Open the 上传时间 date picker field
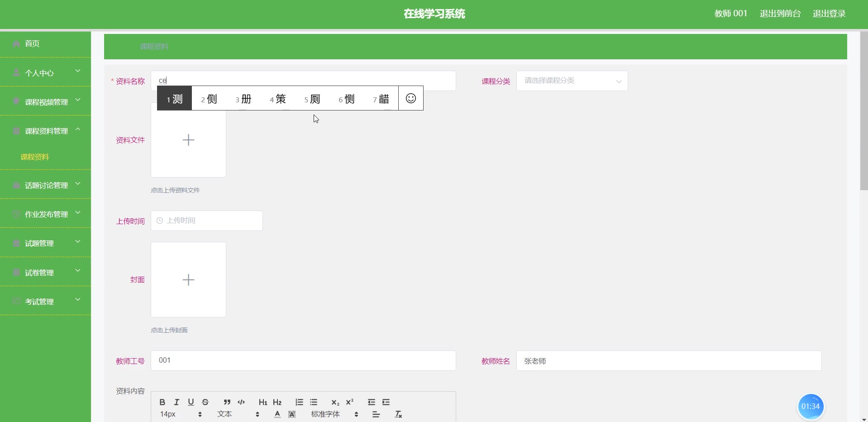 (207, 221)
